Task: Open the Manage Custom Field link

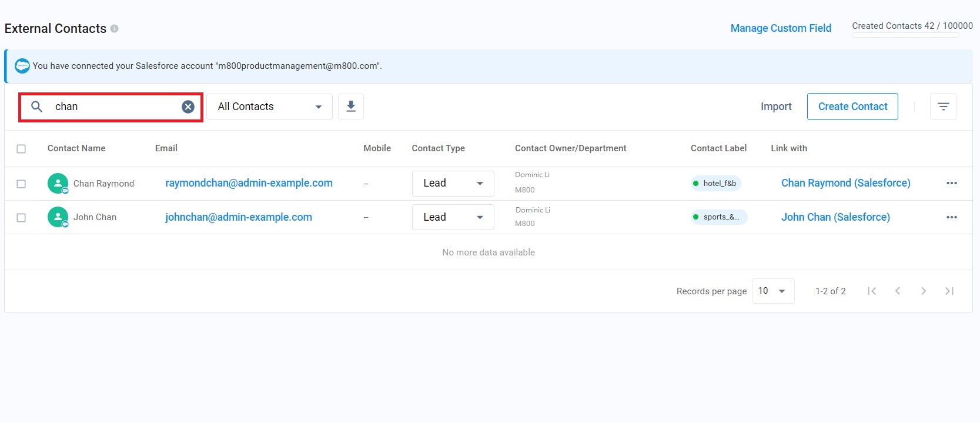Action: (x=780, y=28)
